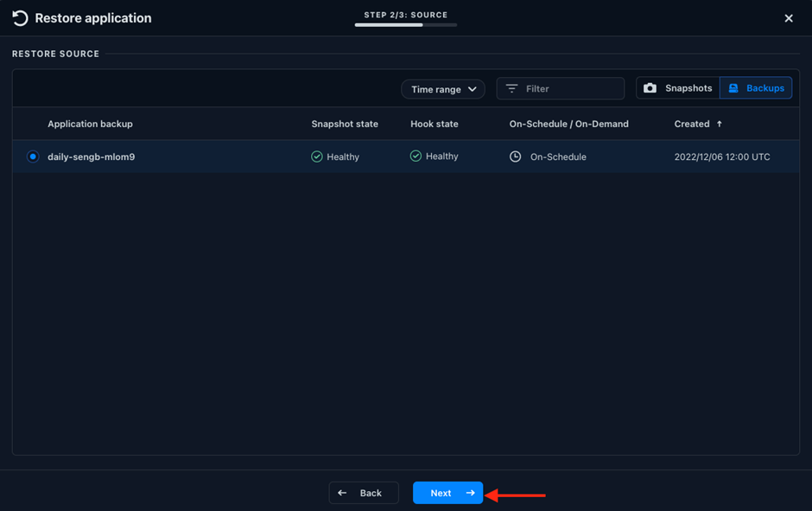Screen dimensions: 812x511
Task: Click the On-Schedule text
Action: tap(558, 157)
